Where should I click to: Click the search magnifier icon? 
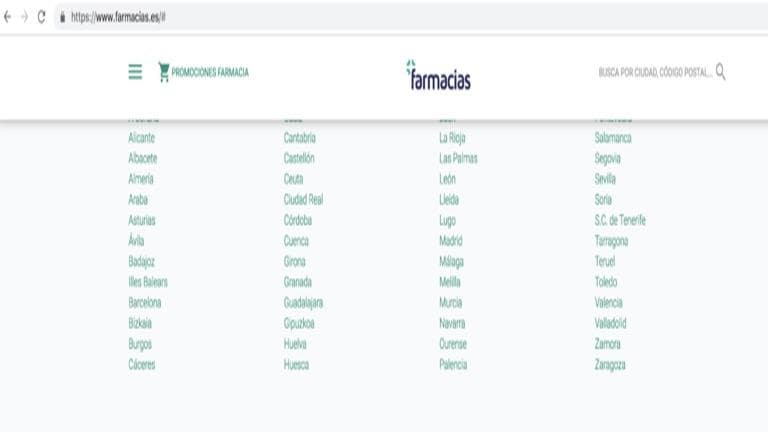(720, 72)
